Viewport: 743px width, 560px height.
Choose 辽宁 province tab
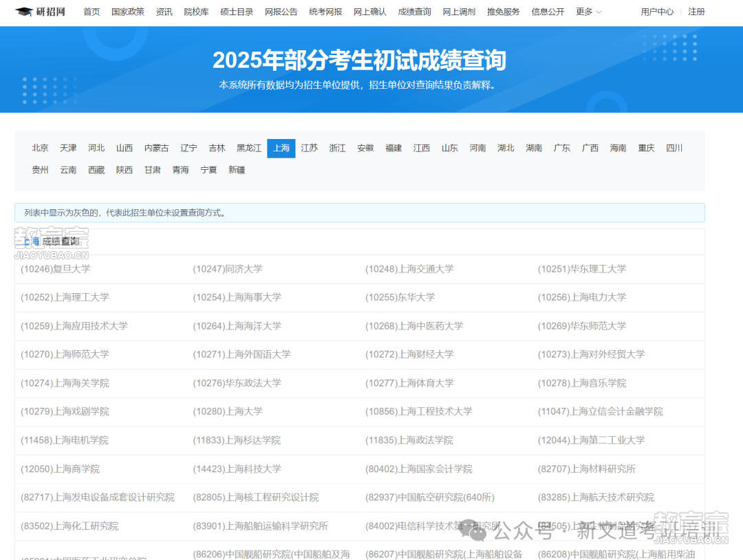[189, 148]
